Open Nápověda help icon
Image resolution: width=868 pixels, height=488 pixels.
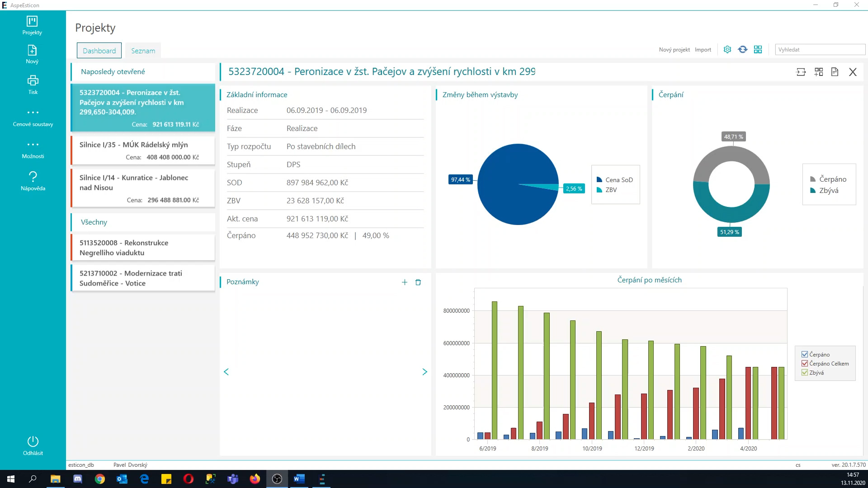coord(33,176)
